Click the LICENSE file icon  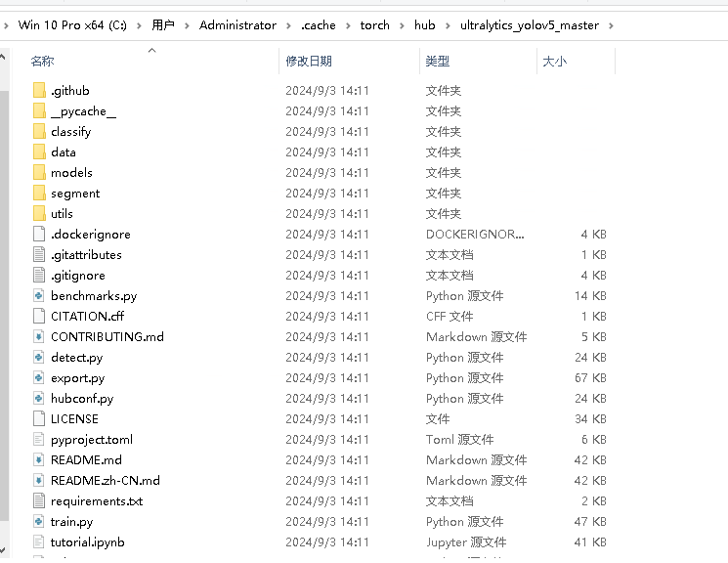pyautogui.click(x=39, y=418)
